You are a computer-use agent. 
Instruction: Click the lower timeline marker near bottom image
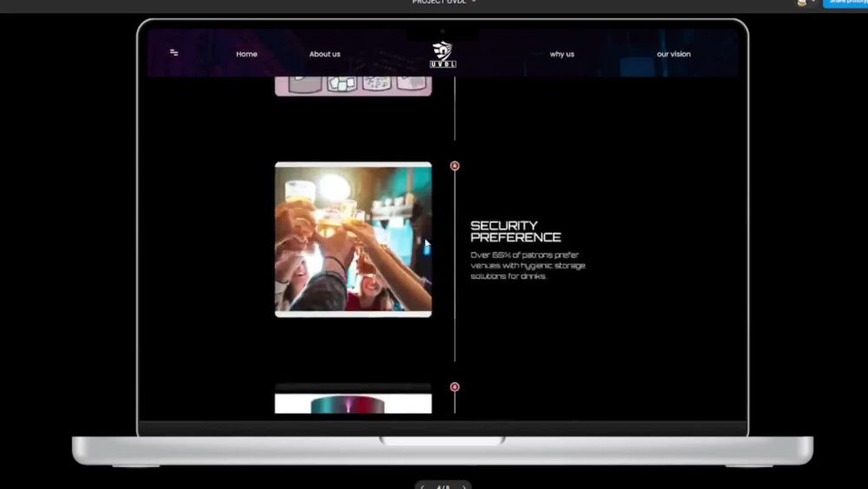(x=455, y=387)
